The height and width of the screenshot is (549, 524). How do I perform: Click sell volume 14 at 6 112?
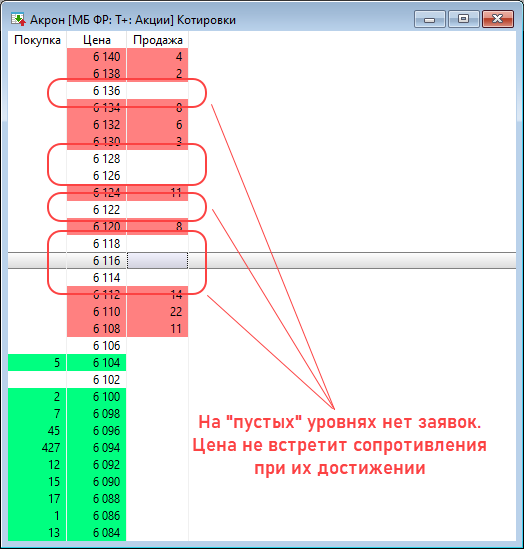[x=158, y=294]
